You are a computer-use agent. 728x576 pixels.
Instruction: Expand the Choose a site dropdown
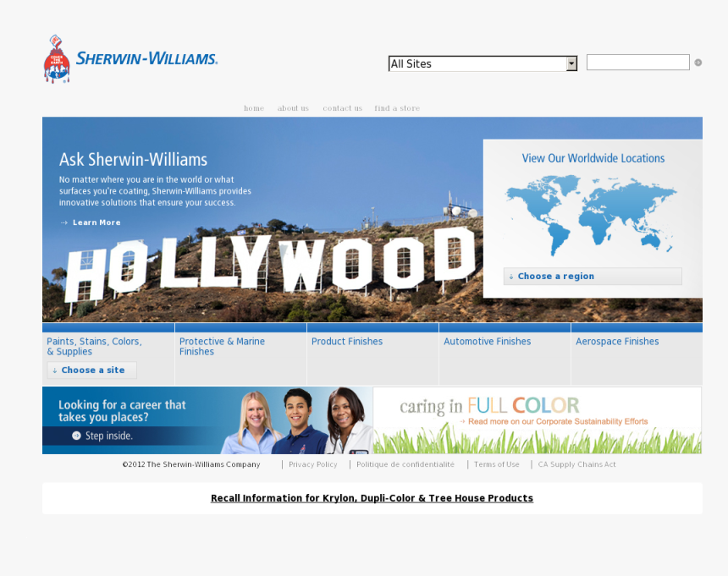click(x=92, y=370)
